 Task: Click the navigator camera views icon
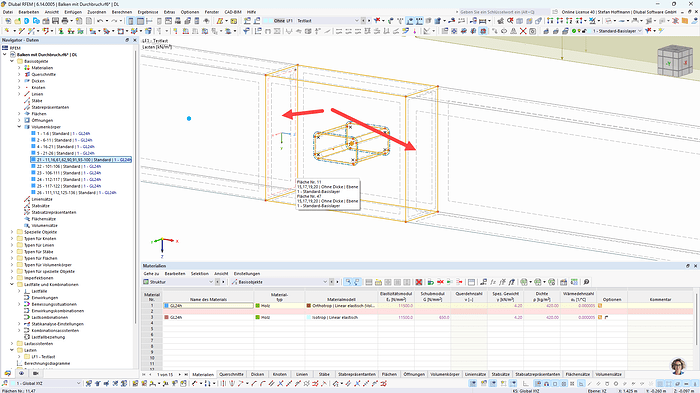click(35, 373)
